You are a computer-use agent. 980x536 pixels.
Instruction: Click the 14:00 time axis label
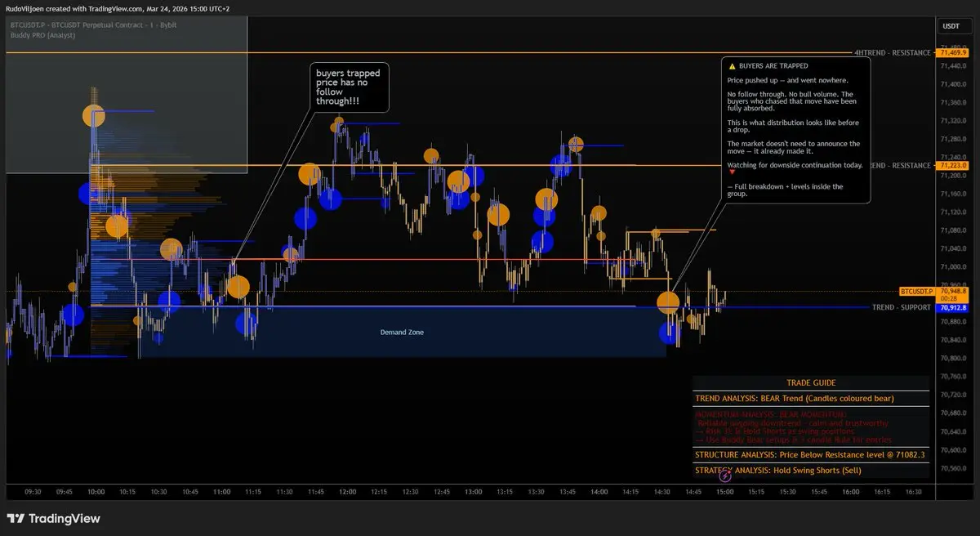599,492
